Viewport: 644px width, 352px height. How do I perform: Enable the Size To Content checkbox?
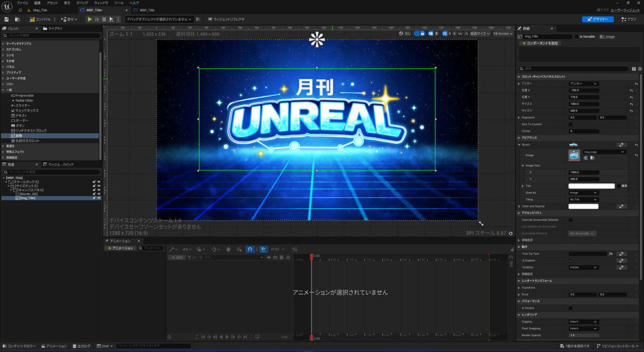pos(571,124)
